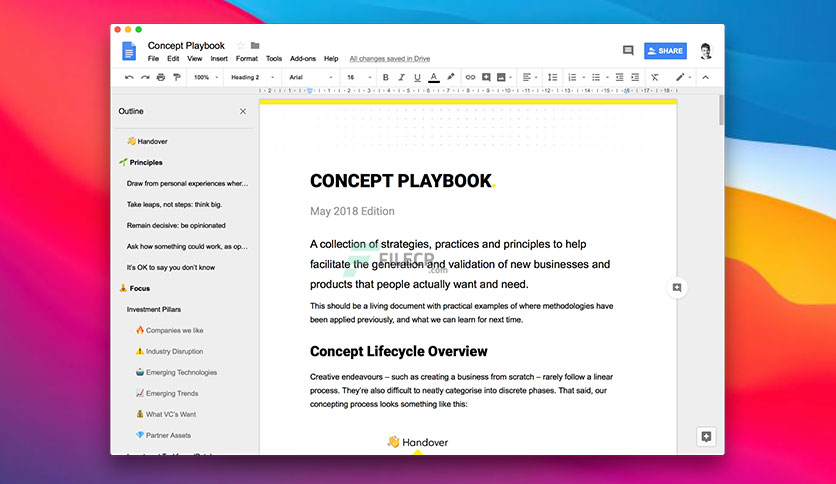This screenshot has height=484, width=836.
Task: Click Decrease indent icon
Action: [619, 77]
